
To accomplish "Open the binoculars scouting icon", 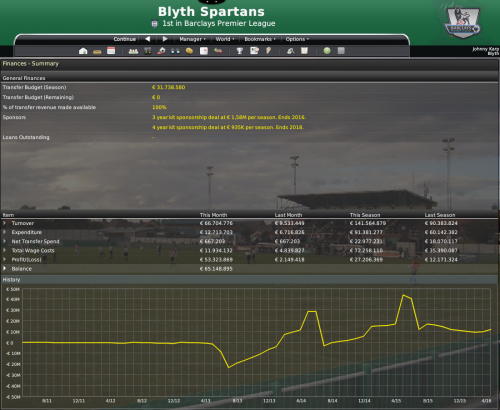I will click(175, 51).
